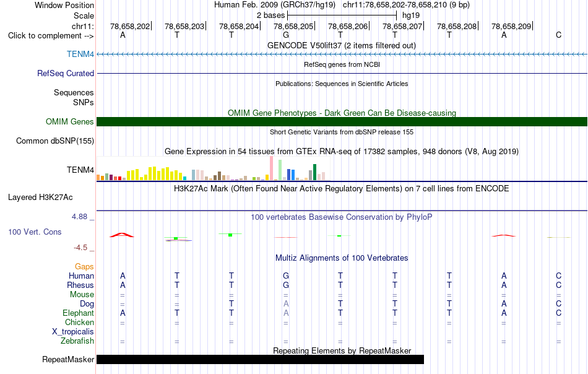Click base G in the complement sequence row
Viewport: 588px width, 374px height.
(x=286, y=35)
